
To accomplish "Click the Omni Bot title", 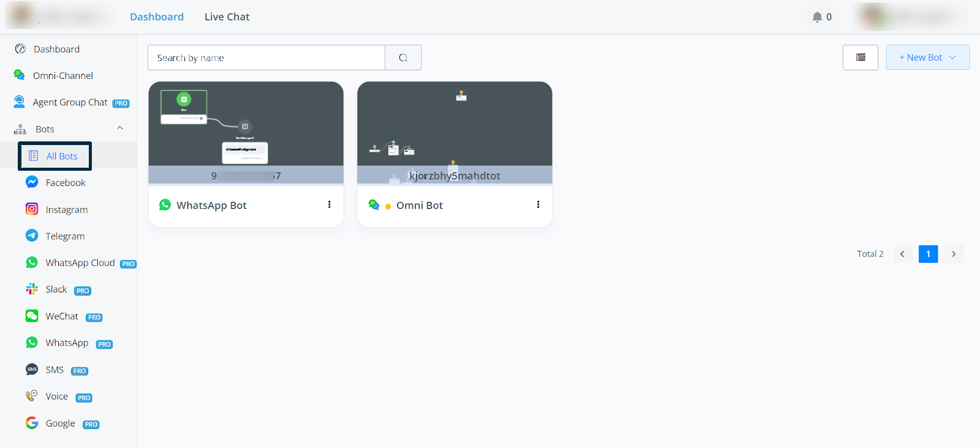I will [420, 206].
